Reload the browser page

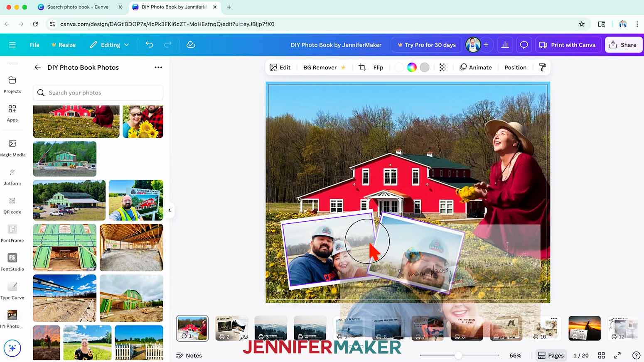click(35, 24)
